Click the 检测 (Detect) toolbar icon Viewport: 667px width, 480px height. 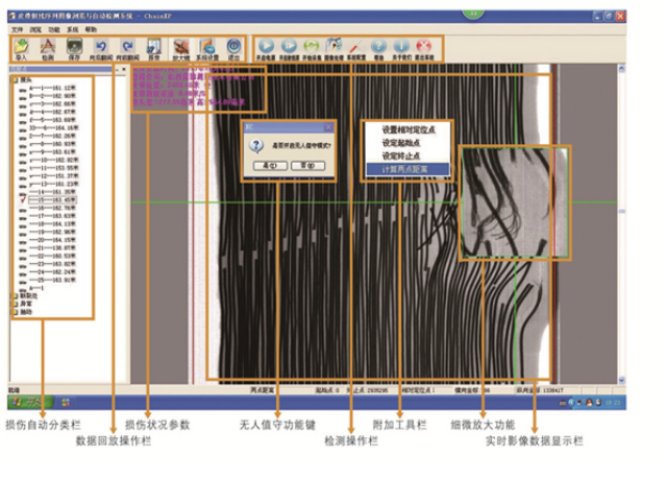[x=47, y=49]
